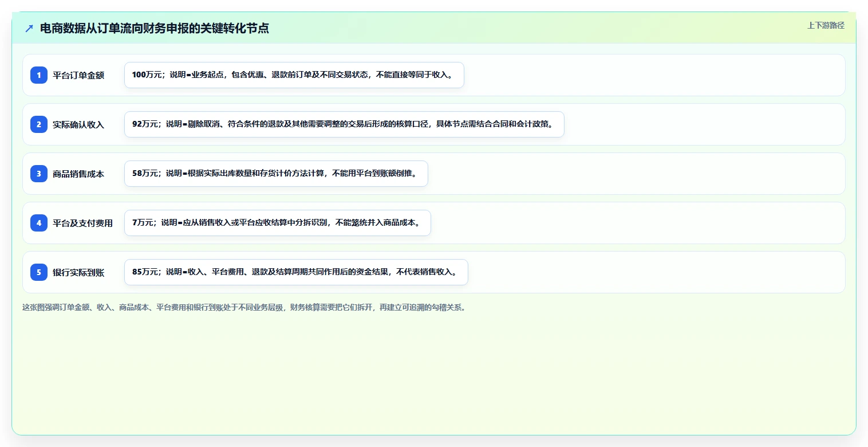868x447 pixels.
Task: Open the 58万元 description box
Action: [276, 174]
